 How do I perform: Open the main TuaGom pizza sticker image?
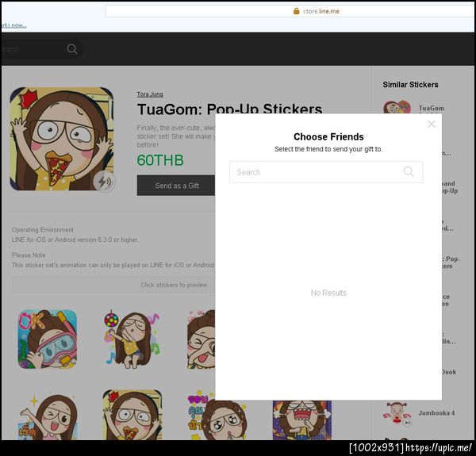(62, 139)
